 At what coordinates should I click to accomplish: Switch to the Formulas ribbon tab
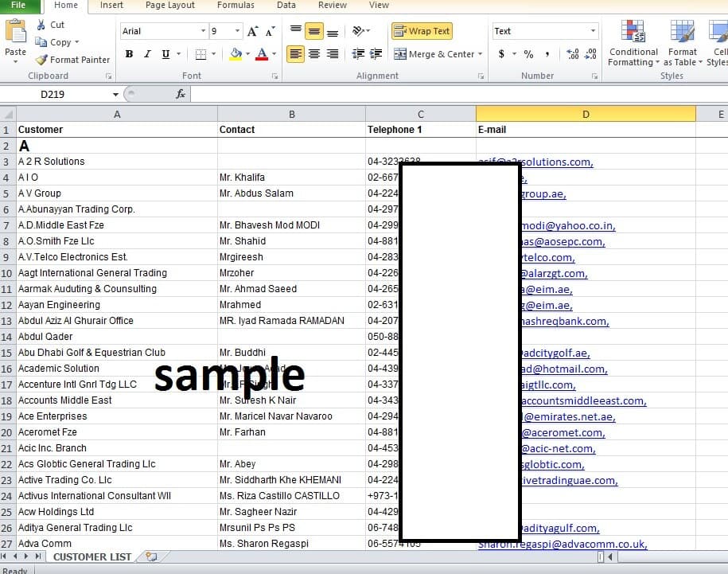coord(236,6)
